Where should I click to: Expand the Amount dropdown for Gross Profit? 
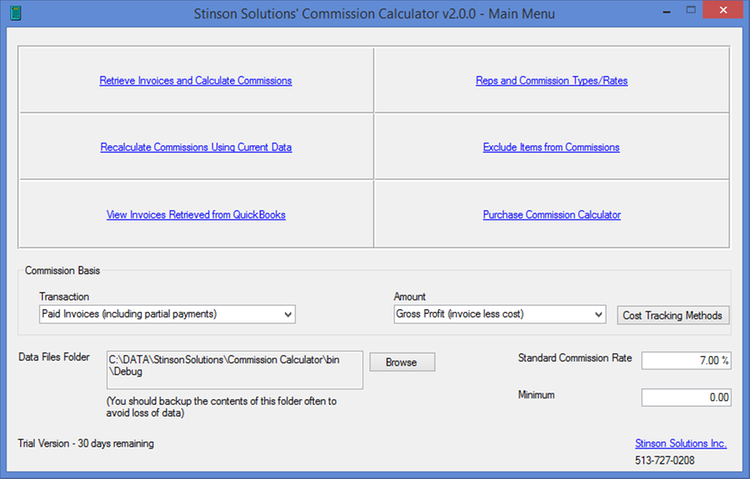[500, 314]
